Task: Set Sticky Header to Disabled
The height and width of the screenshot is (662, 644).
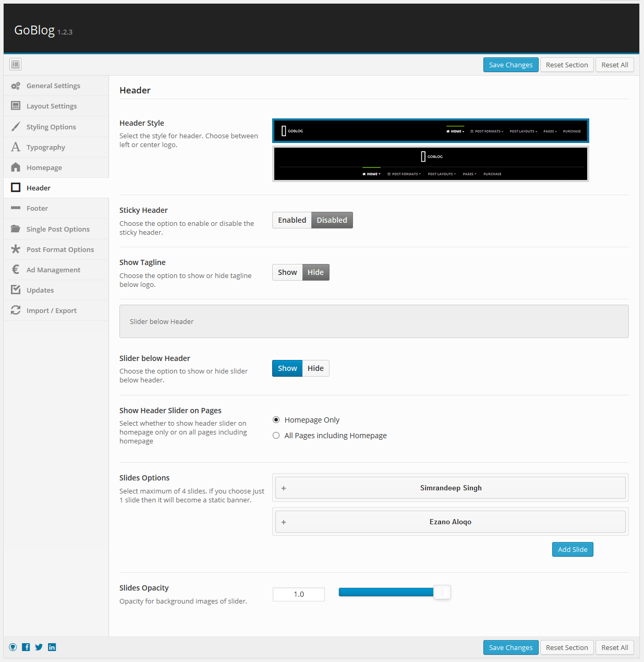Action: point(332,220)
